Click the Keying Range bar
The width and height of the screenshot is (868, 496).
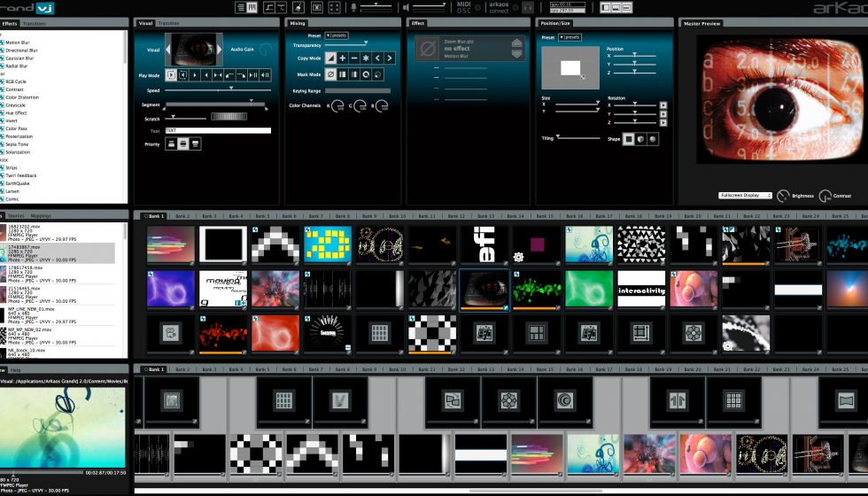point(358,90)
